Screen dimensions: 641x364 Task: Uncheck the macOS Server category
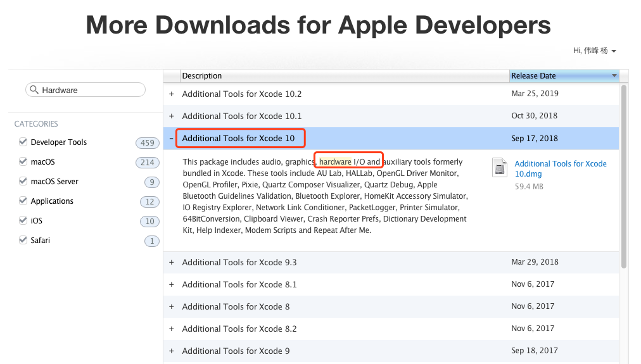click(23, 181)
